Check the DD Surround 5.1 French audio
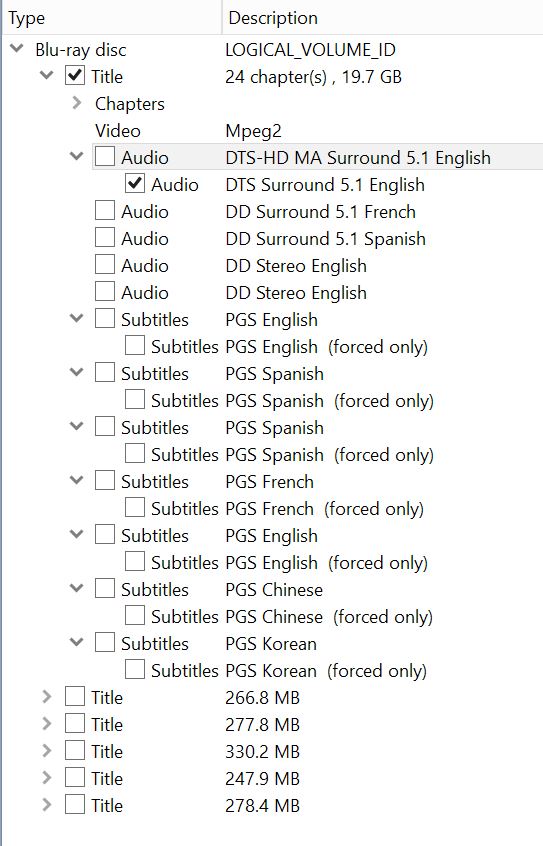543x846 pixels. coord(105,210)
